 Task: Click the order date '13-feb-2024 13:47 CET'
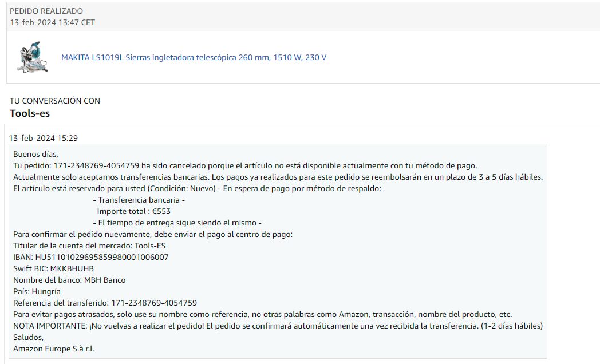click(x=53, y=22)
